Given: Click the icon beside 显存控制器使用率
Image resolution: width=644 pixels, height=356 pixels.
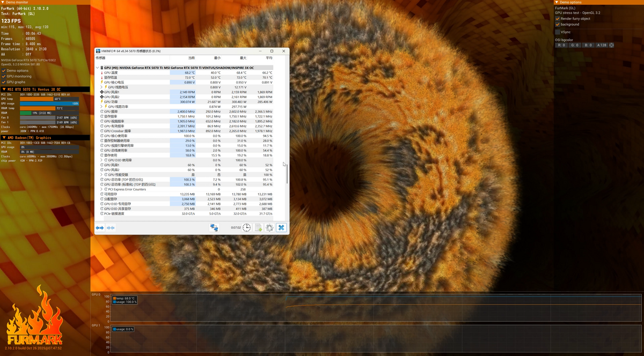Looking at the screenshot, I should coord(102,141).
